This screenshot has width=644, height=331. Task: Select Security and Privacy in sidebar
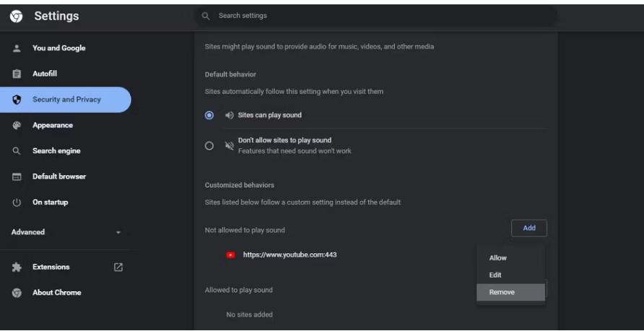66,100
